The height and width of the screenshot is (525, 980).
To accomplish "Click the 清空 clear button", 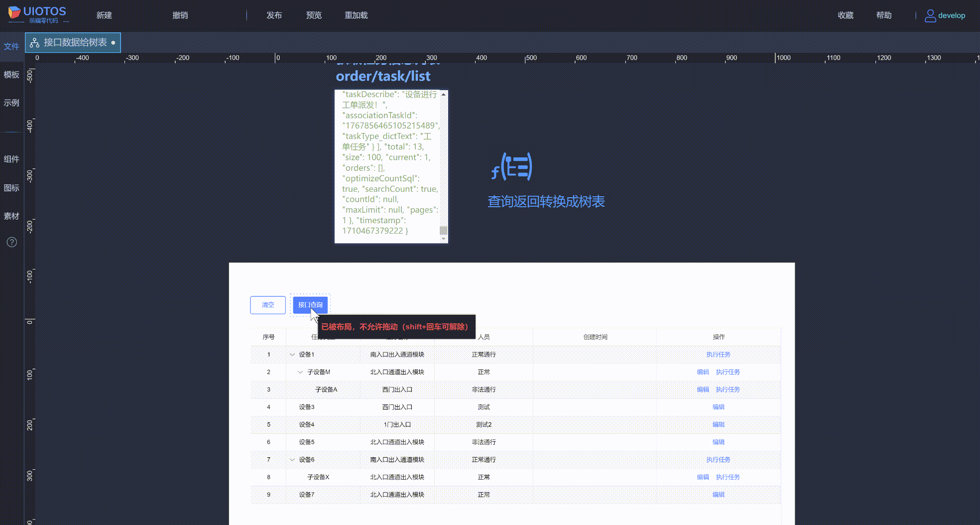I will click(267, 305).
